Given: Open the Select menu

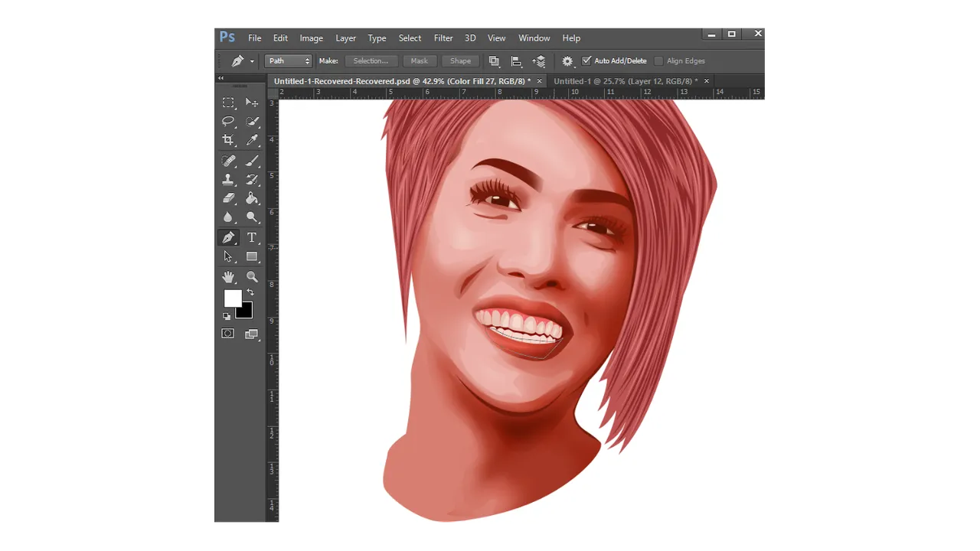Looking at the screenshot, I should pyautogui.click(x=410, y=38).
